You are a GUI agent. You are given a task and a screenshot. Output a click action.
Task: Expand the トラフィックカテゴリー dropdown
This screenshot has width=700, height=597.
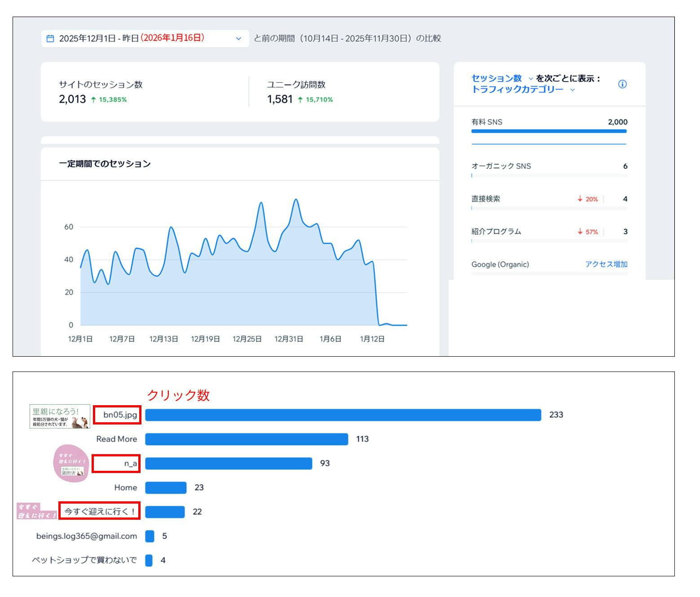coord(572,90)
